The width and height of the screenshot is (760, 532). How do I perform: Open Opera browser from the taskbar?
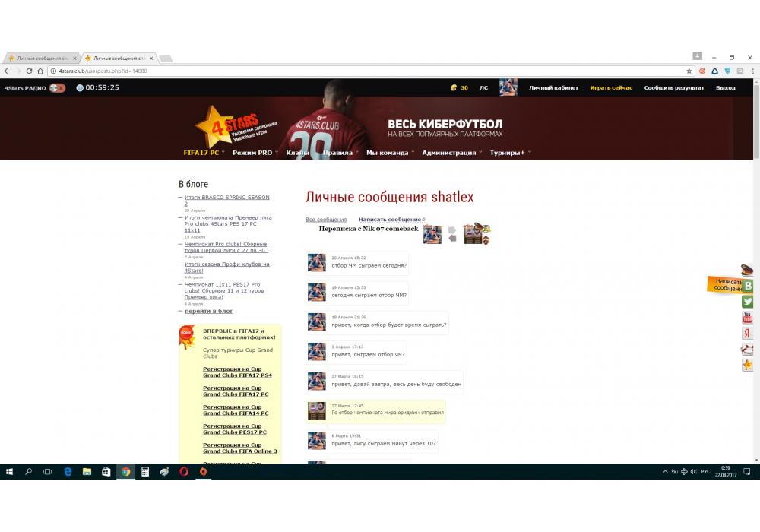tap(184, 472)
